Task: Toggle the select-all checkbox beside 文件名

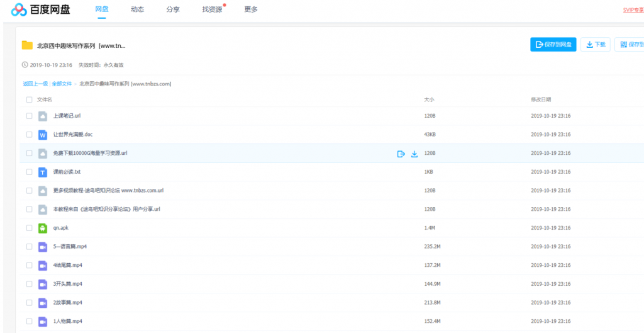Action: 29,99
